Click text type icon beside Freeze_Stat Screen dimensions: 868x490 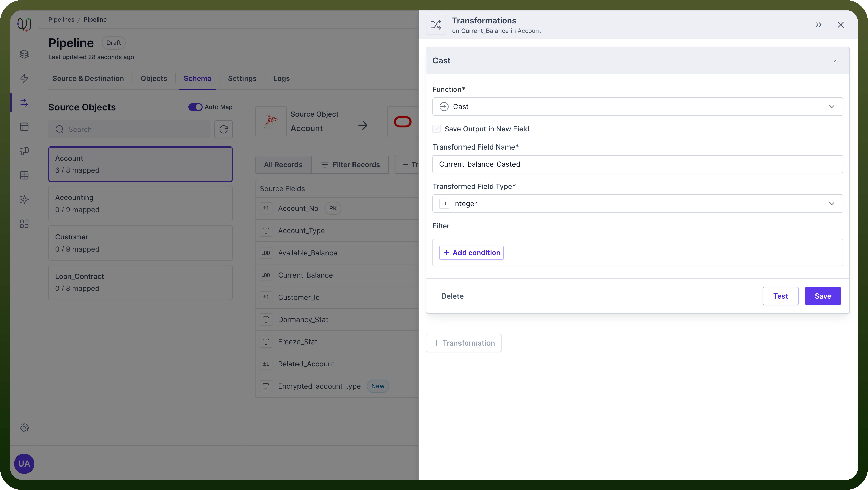266,342
